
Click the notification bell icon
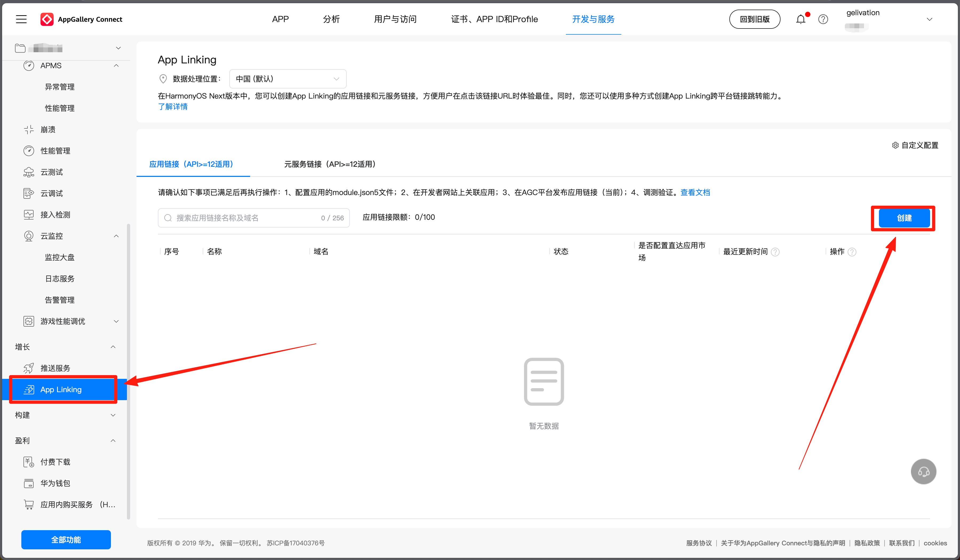point(800,19)
